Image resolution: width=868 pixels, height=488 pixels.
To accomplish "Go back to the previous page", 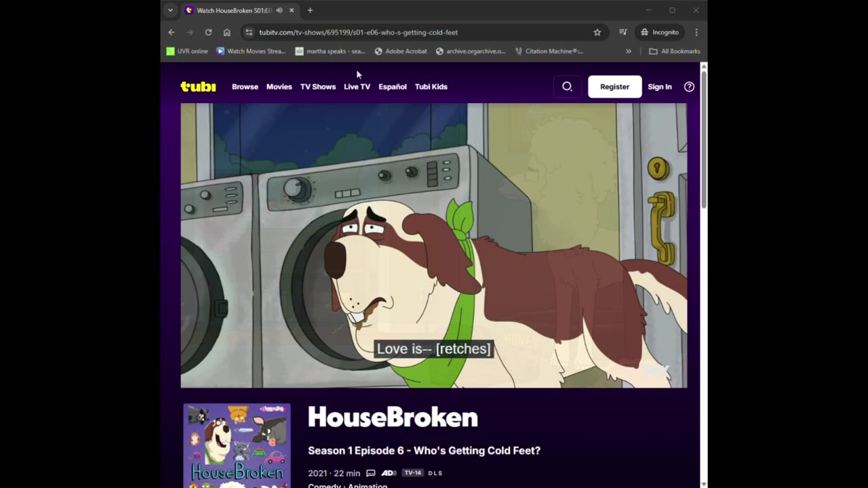I will (x=172, y=32).
